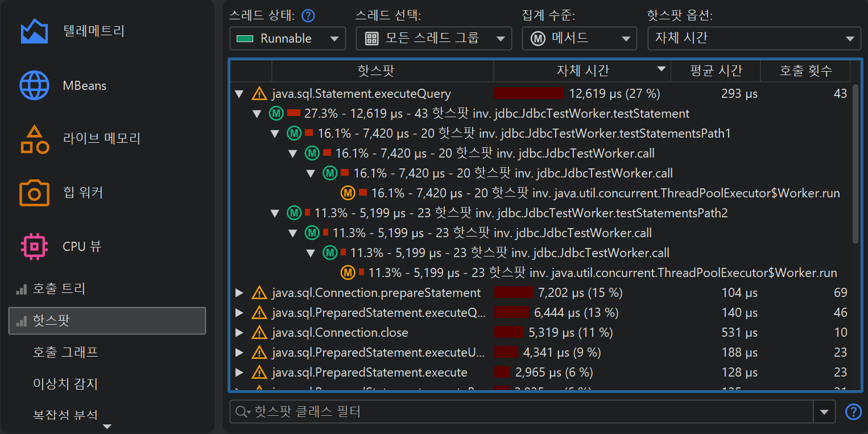Image resolution: width=868 pixels, height=434 pixels.
Task: Open 핫스팟 옵션 자체 시간 dropdown
Action: (x=754, y=39)
